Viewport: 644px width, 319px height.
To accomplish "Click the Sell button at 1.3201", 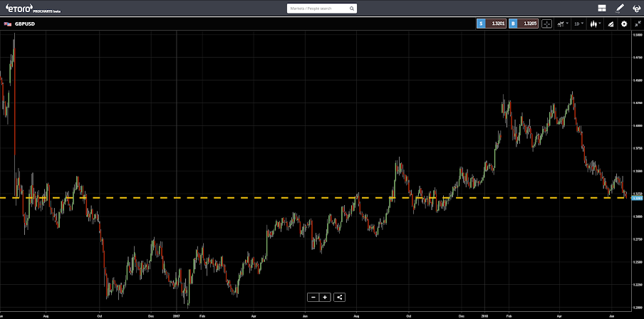I will [x=492, y=23].
